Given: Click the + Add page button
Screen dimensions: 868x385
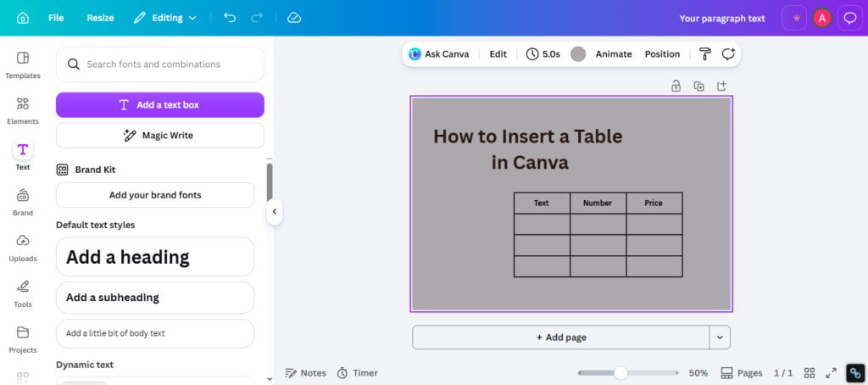Looking at the screenshot, I should coord(561,338).
